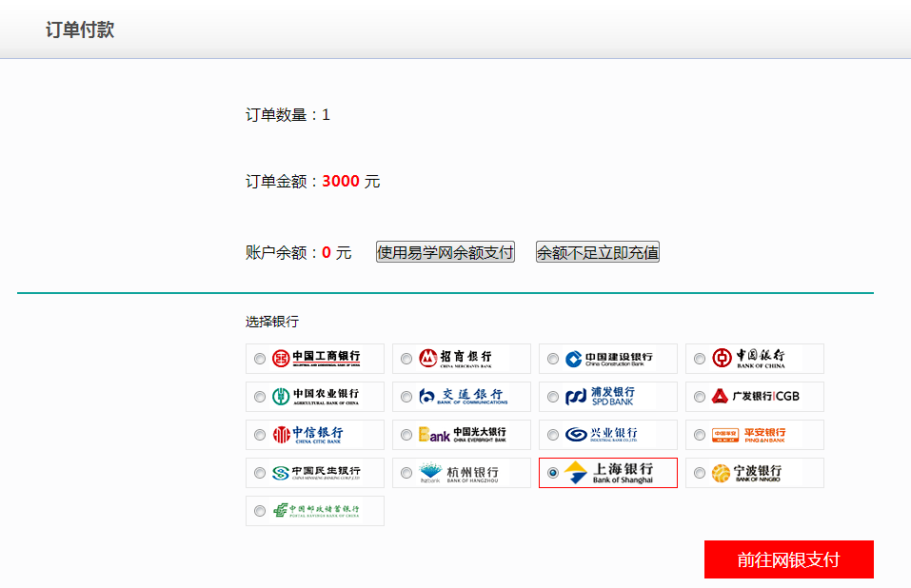Click the selected 上海银行 radio button
The image size is (911, 588).
pos(553,474)
